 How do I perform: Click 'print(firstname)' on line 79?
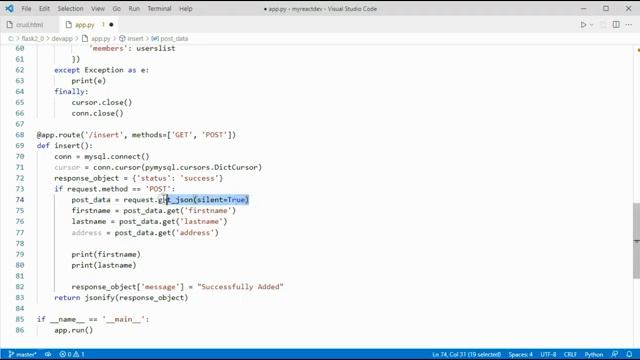point(106,254)
